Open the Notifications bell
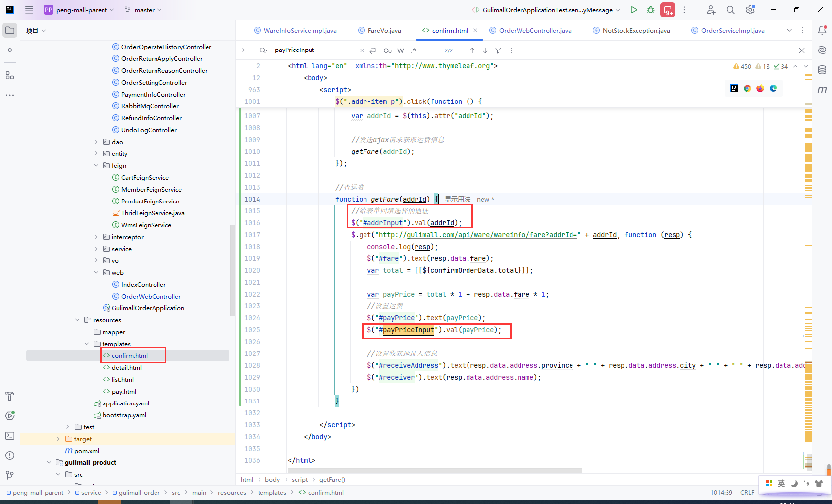Image resolution: width=832 pixels, height=504 pixels. 822,30
